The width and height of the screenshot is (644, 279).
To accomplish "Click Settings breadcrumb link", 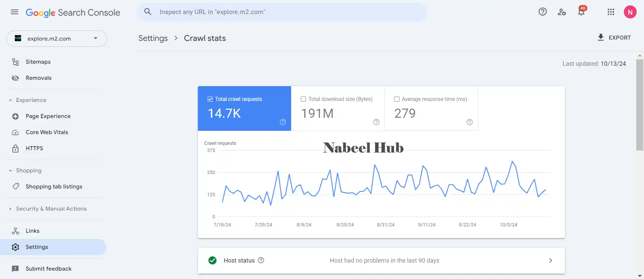I will (x=153, y=38).
